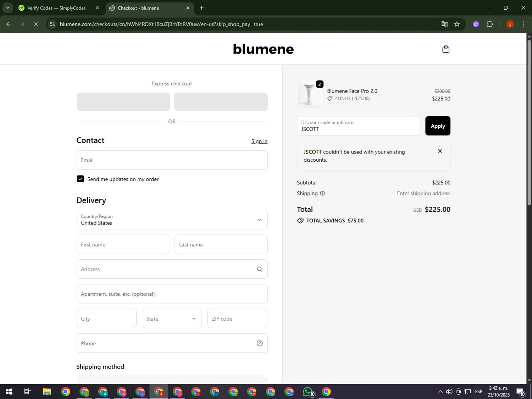Focus the Email input field

pyautogui.click(x=172, y=160)
